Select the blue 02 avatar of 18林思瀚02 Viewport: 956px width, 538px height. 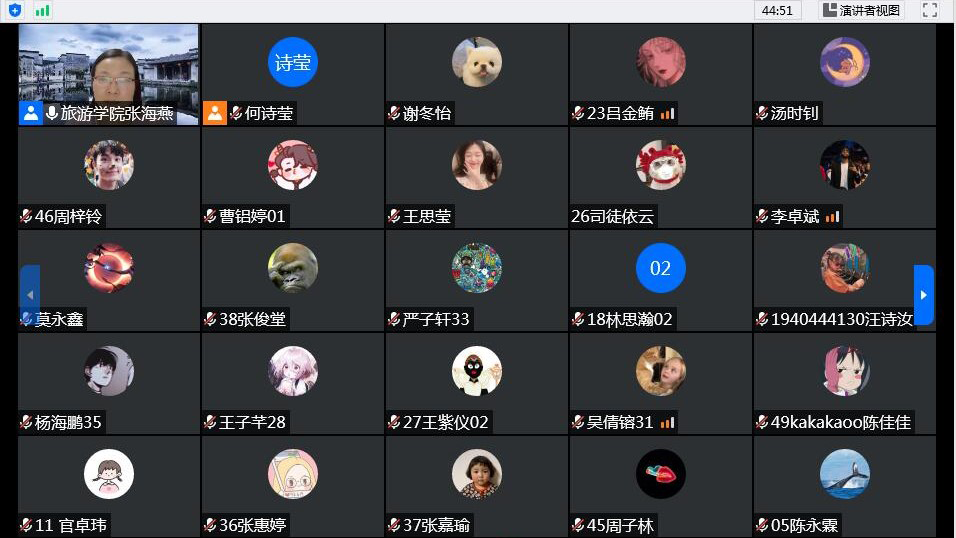point(660,268)
